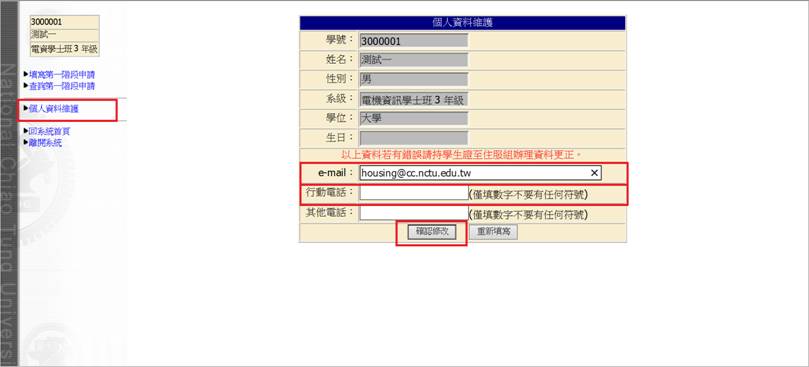Clear the e-mail field with X
Image resolution: width=809 pixels, height=367 pixels.
pyautogui.click(x=594, y=173)
